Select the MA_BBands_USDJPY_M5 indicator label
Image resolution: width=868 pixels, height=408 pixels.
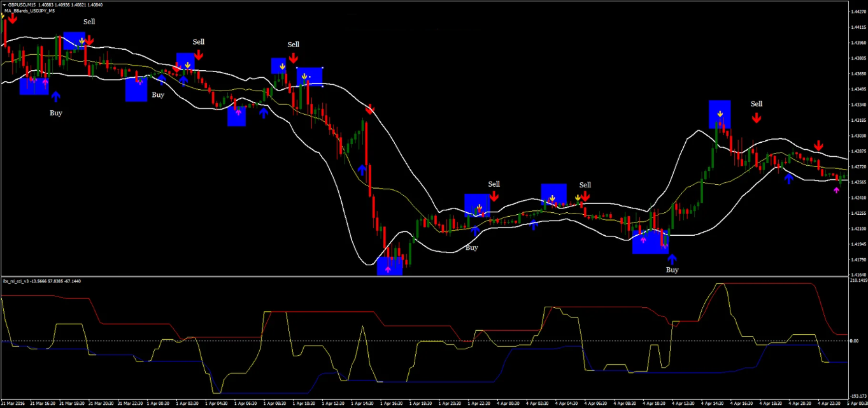click(x=29, y=11)
